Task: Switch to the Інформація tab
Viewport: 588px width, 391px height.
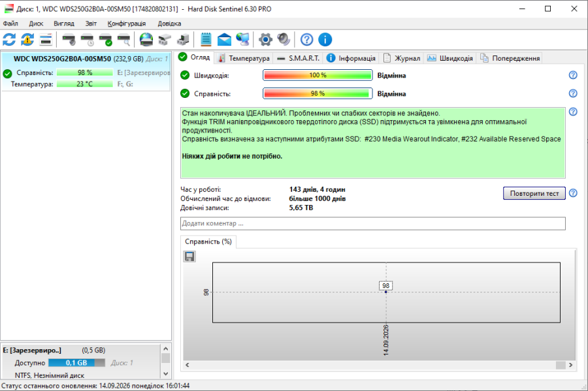Action: click(x=351, y=58)
